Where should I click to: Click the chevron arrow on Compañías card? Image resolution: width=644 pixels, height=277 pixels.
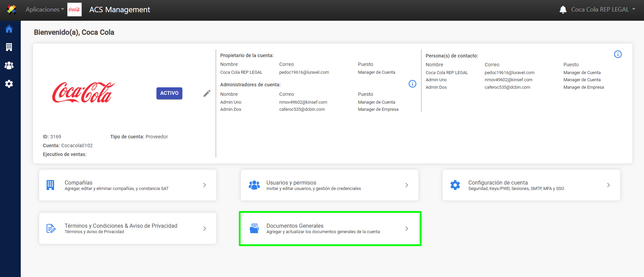tap(204, 185)
